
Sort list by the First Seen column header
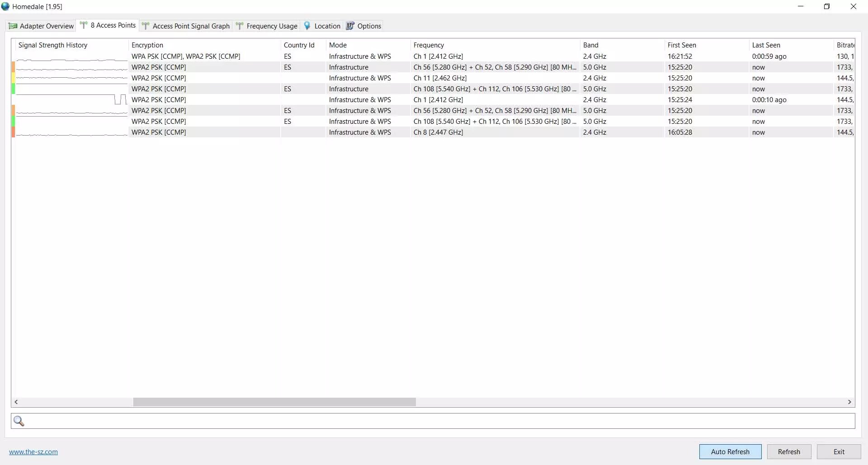682,45
